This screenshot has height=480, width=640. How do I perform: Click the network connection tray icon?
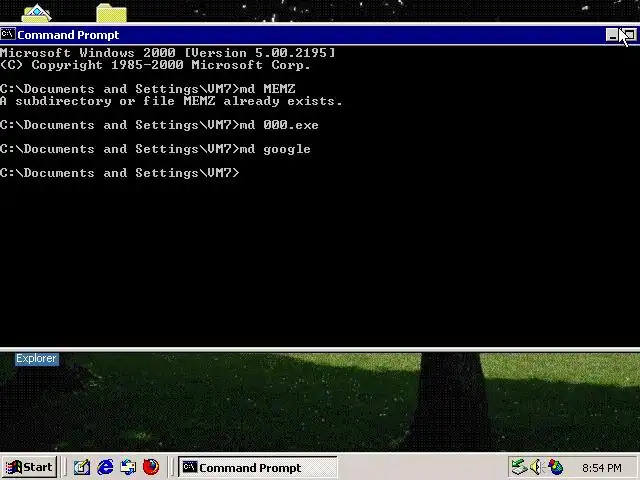520,467
